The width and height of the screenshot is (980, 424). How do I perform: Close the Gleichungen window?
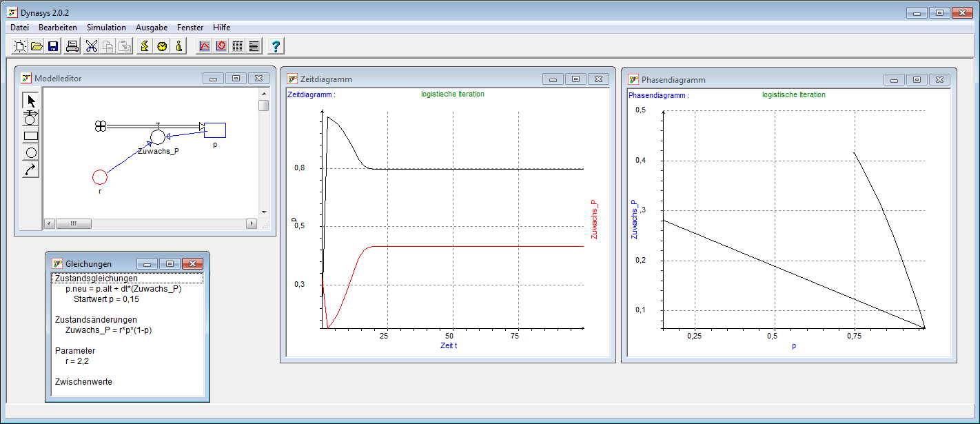(x=193, y=263)
